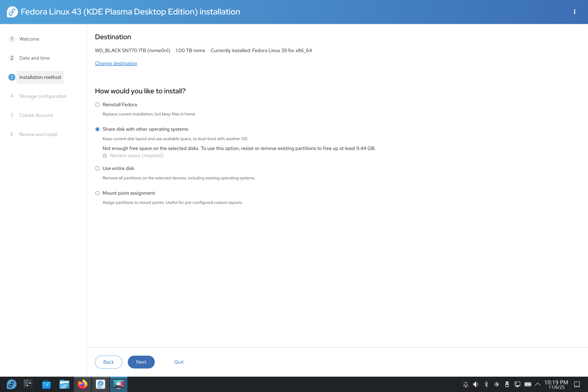Click the Back button
The image size is (588, 392).
[108, 362]
